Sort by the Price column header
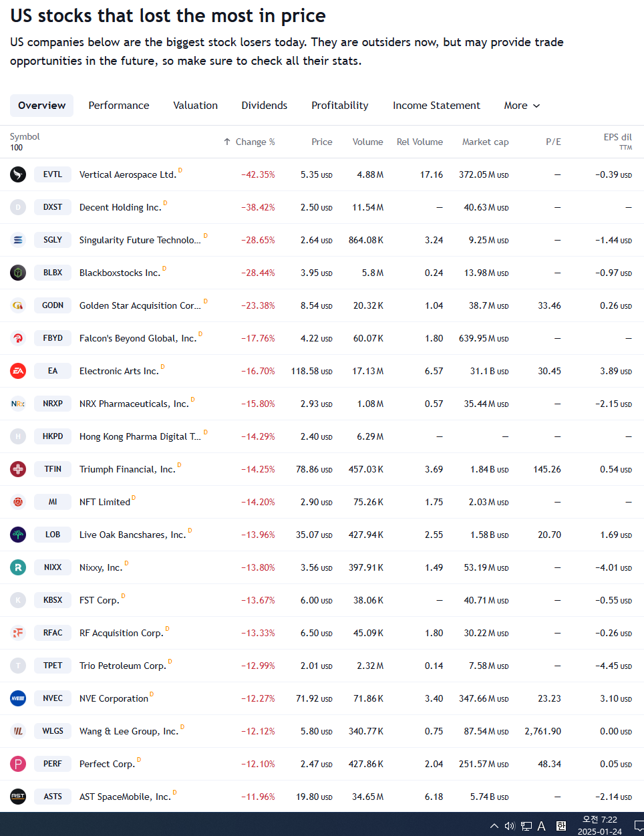 pos(321,142)
